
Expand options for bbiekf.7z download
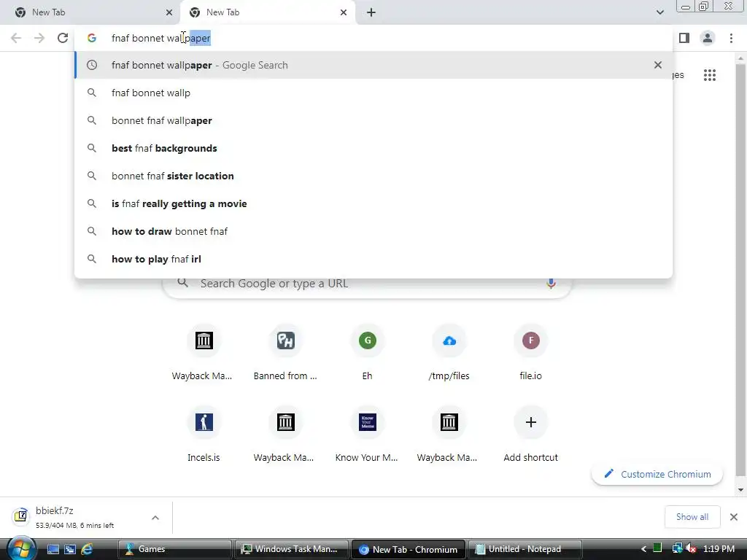click(x=155, y=518)
